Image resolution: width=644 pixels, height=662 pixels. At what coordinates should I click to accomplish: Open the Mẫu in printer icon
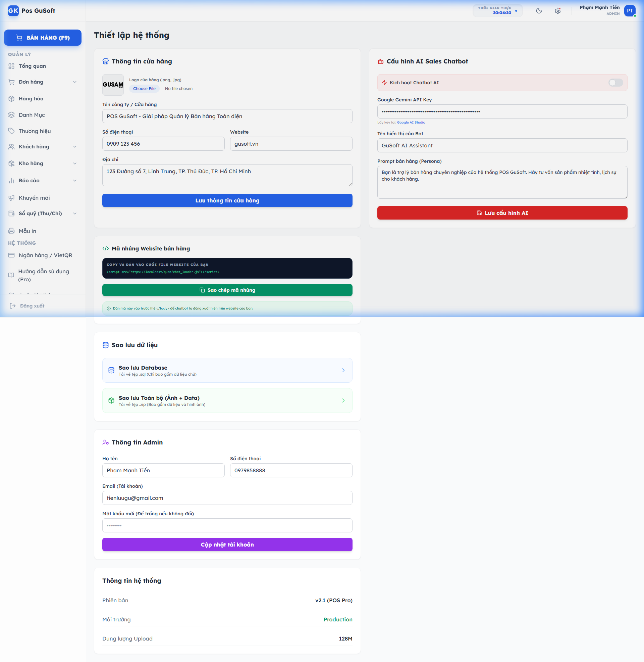[11, 231]
